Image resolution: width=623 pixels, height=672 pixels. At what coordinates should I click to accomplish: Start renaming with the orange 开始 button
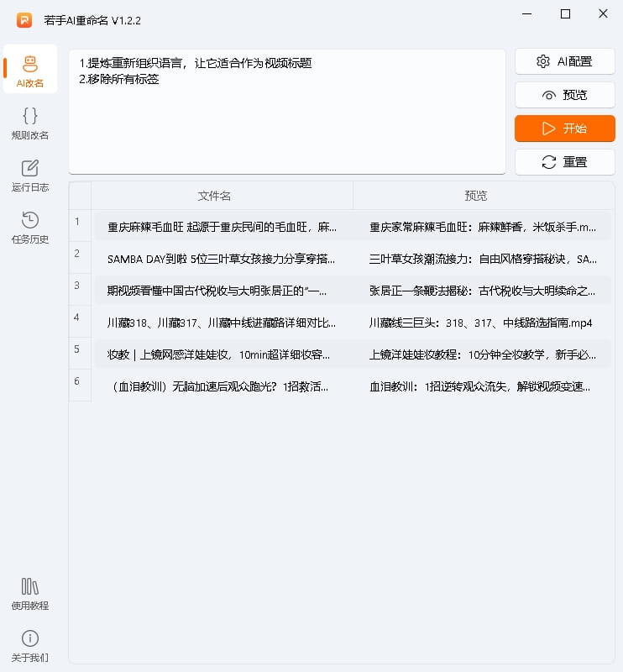(x=565, y=129)
